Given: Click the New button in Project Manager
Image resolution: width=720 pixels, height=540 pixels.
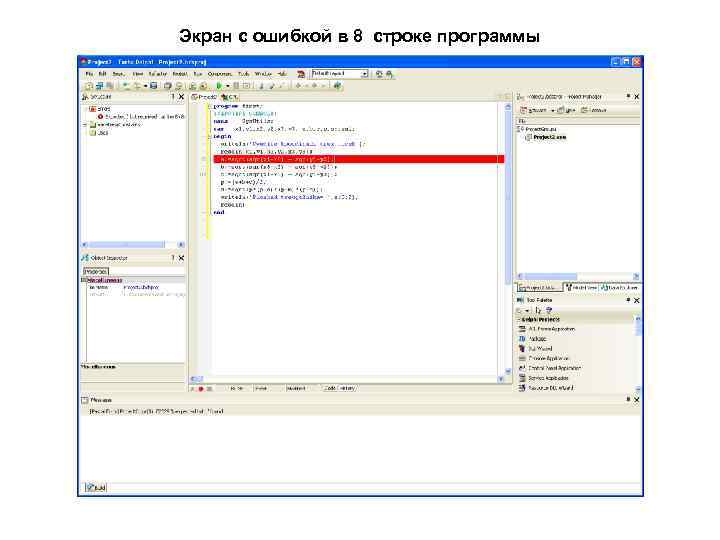Looking at the screenshot, I should (x=566, y=110).
